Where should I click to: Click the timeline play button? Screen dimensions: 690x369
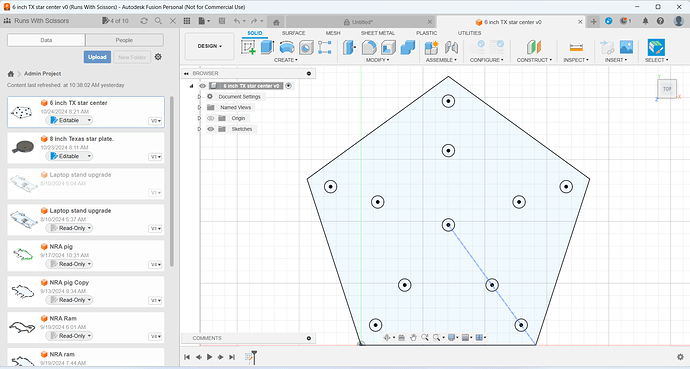click(209, 357)
